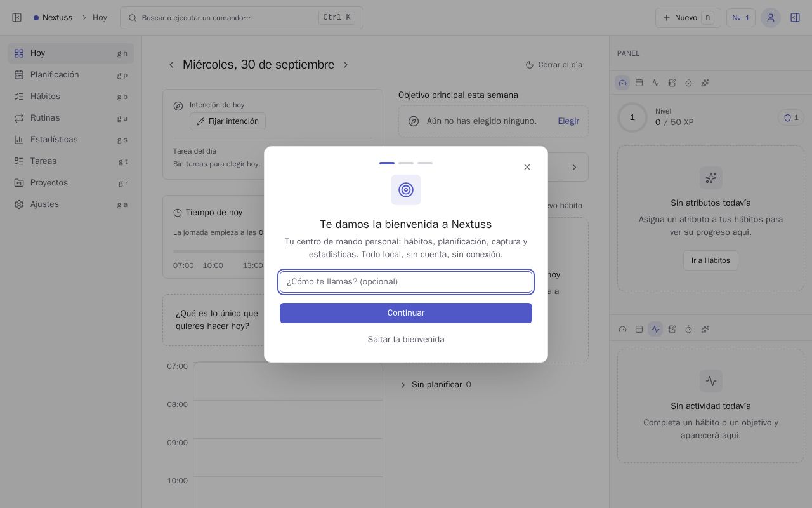
Task: Open the user profile avatar
Action: pos(771,18)
